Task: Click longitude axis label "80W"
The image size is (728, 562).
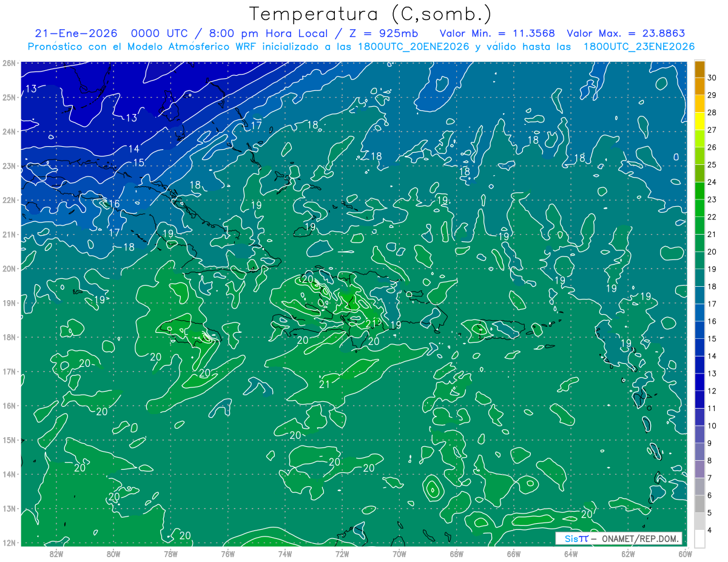Action: click(x=113, y=554)
